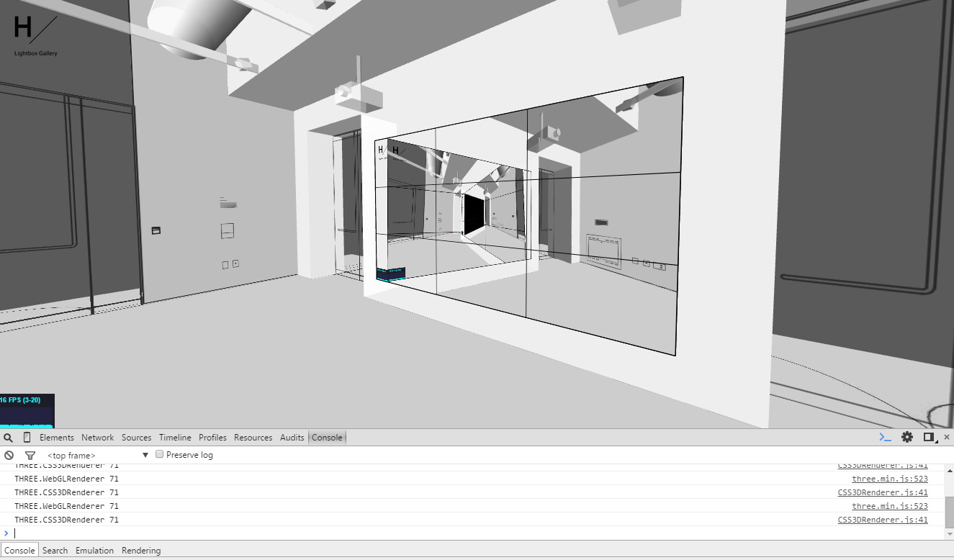Image resolution: width=954 pixels, height=560 pixels.
Task: Select the inspect element magnifier icon
Action: pyautogui.click(x=8, y=437)
